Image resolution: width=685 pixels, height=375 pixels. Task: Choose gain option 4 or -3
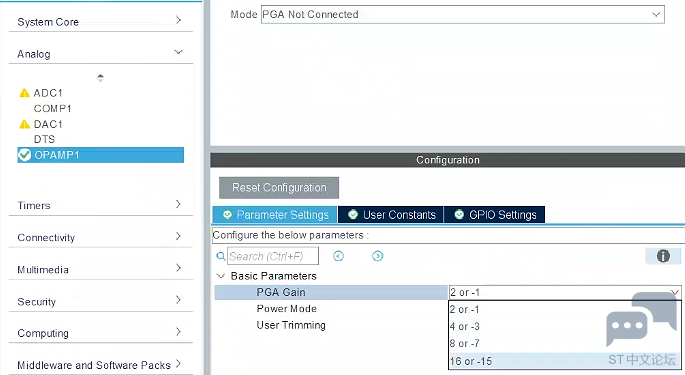tap(564, 326)
